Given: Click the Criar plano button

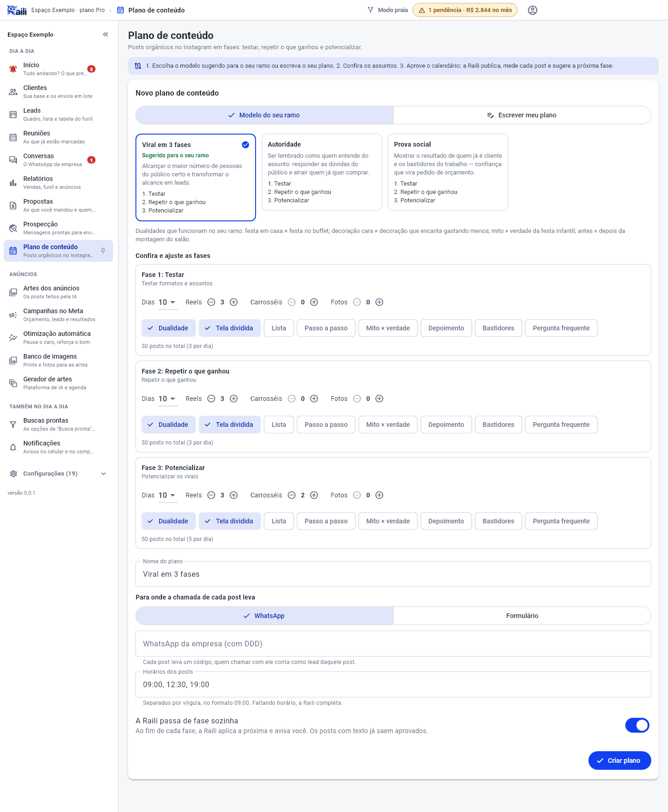Looking at the screenshot, I should tap(620, 760).
